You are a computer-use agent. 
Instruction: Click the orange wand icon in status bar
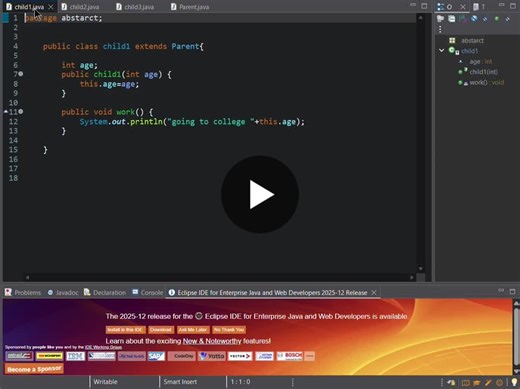tap(488, 383)
